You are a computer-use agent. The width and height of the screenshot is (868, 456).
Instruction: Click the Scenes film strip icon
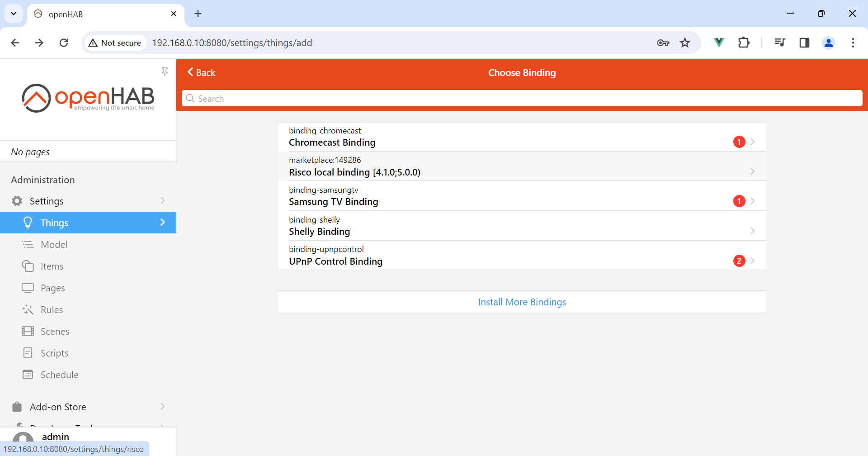tap(28, 331)
